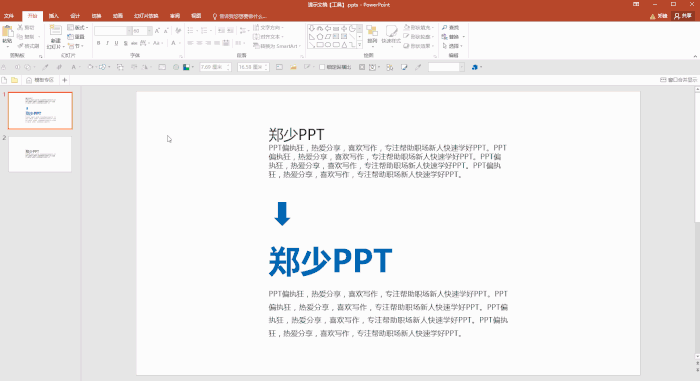700x381 pixels.
Task: Switch to the Review ribbon tab
Action: point(175,16)
